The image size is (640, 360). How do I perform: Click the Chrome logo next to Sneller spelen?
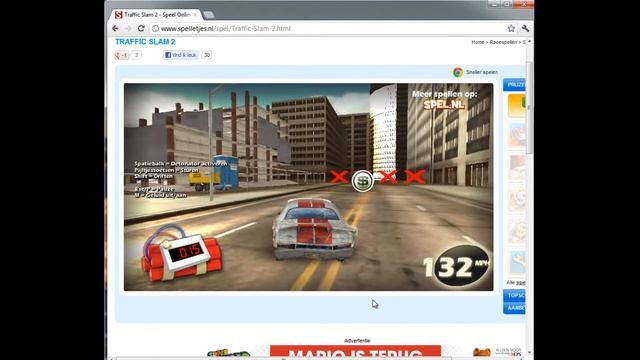(458, 72)
